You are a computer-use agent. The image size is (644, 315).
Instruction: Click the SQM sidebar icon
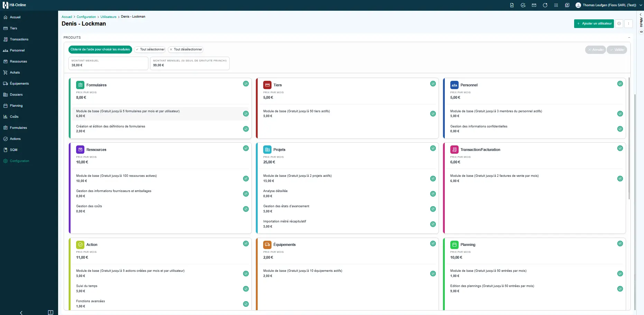coord(6,150)
